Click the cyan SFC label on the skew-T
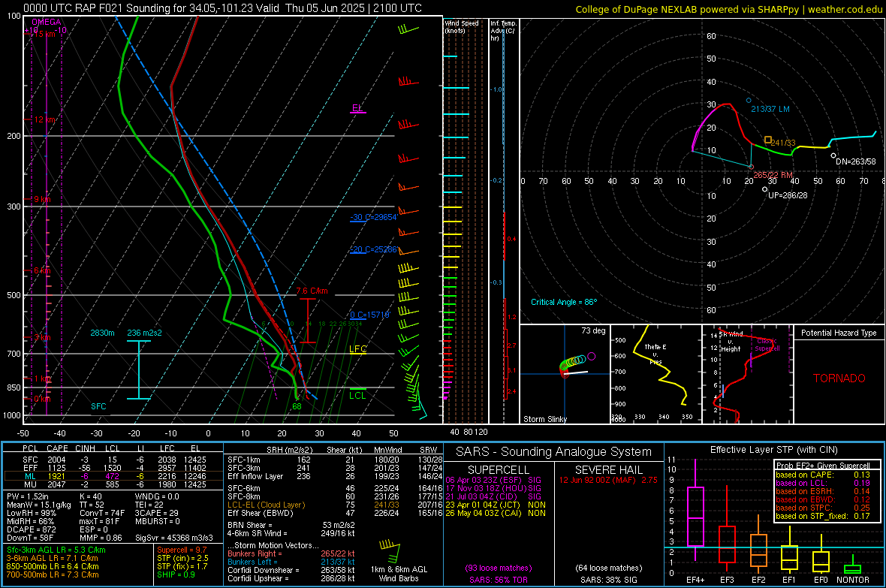886x588 pixels. point(98,406)
